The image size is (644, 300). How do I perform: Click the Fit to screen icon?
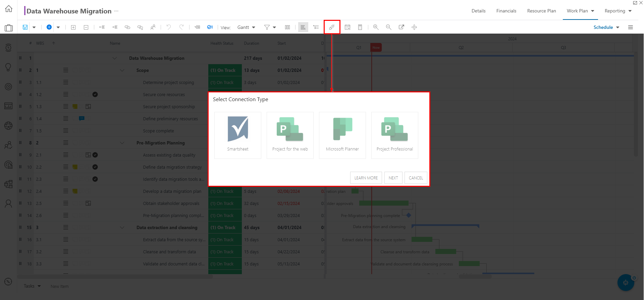[414, 27]
